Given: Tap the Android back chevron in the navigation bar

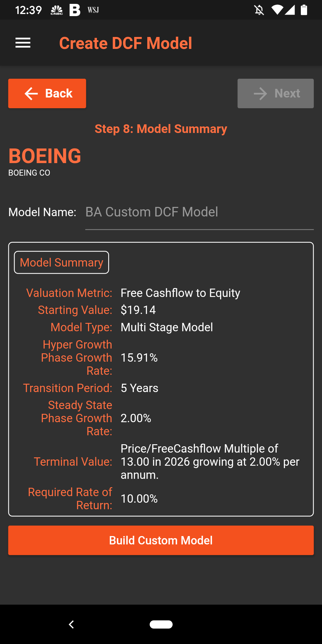Looking at the screenshot, I should tap(71, 624).
